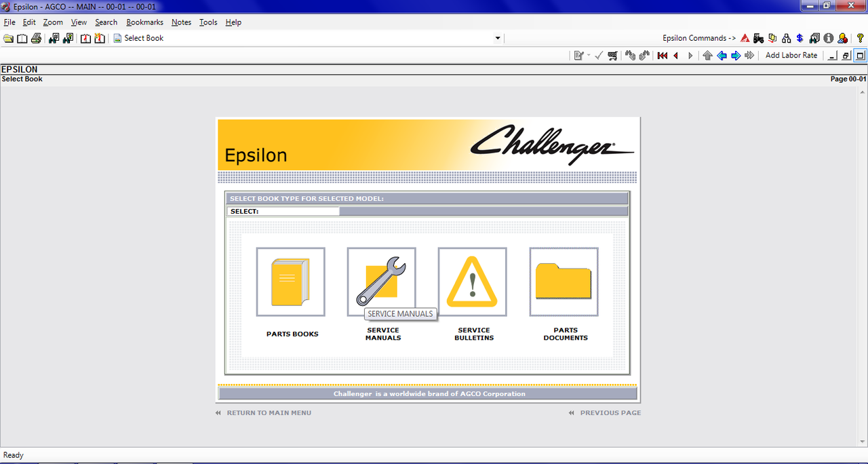Open the Help menu
The image size is (868, 464).
(233, 22)
